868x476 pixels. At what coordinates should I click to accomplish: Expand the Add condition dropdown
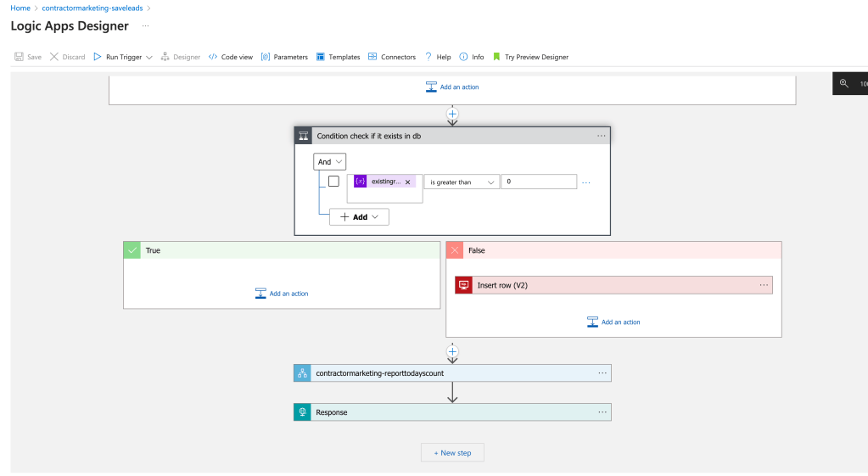359,217
